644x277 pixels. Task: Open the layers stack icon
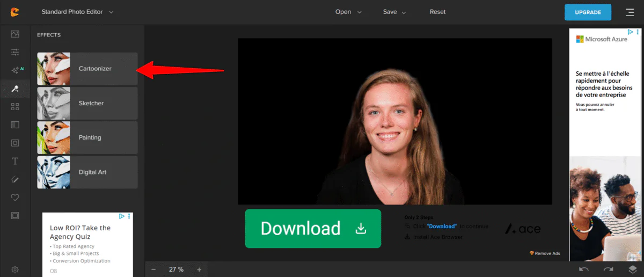point(633,269)
